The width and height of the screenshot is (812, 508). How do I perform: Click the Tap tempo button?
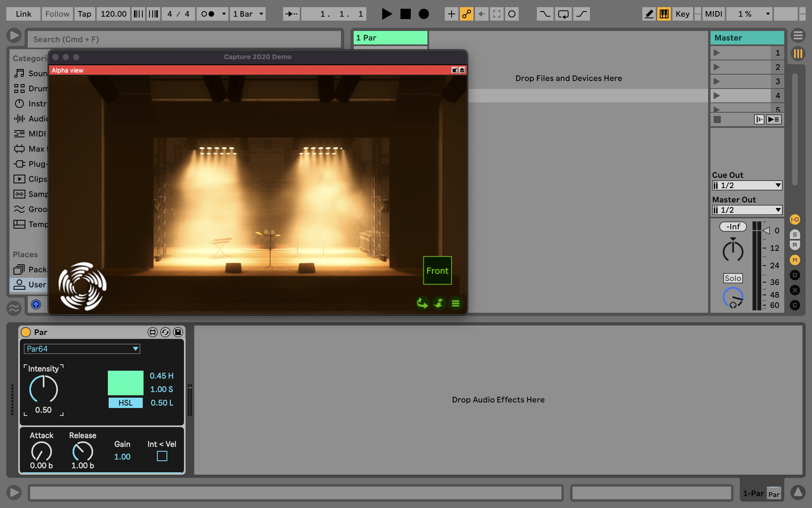point(84,14)
